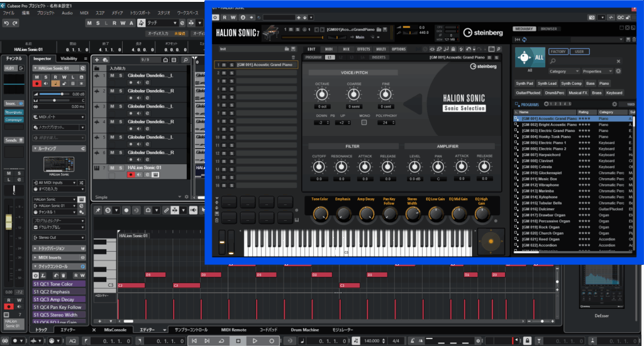The width and height of the screenshot is (644, 346).
Task: Click the MediaBay search magnifier icon
Action: click(553, 61)
